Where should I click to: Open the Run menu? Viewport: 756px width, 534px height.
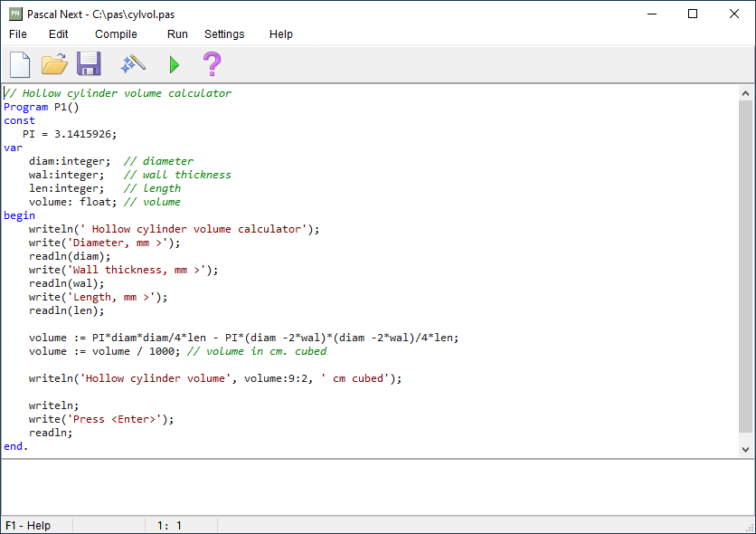pyautogui.click(x=177, y=34)
